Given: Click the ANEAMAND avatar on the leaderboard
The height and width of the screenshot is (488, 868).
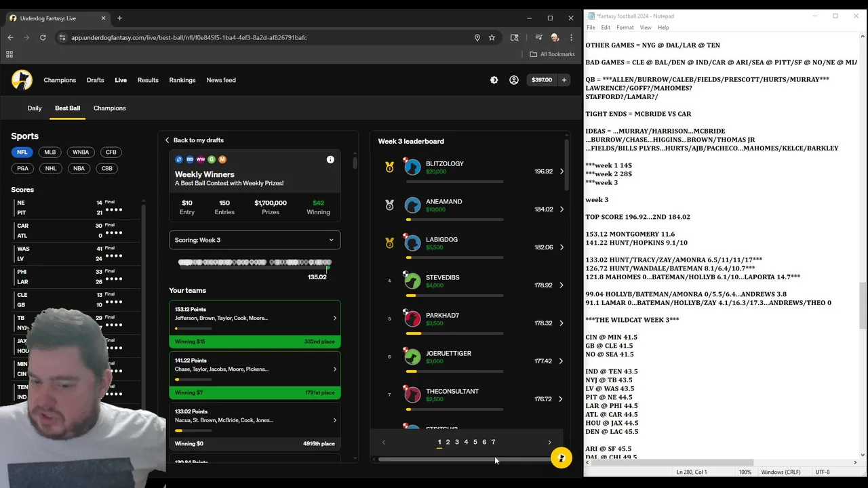Looking at the screenshot, I should [x=412, y=205].
